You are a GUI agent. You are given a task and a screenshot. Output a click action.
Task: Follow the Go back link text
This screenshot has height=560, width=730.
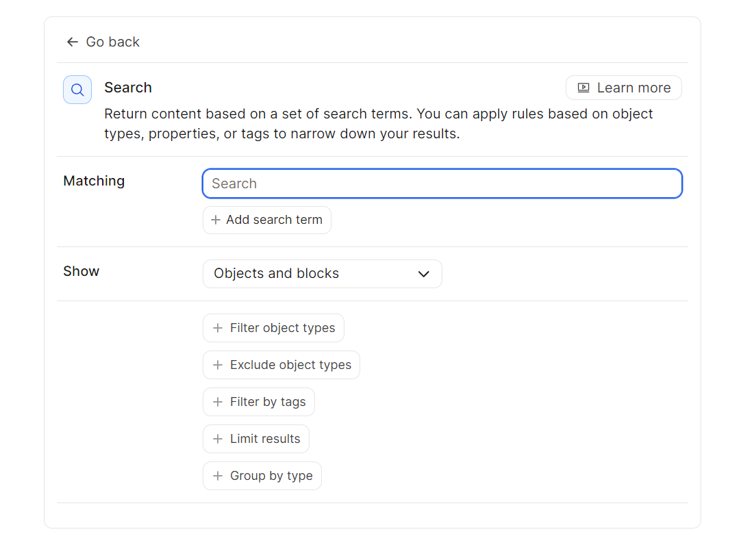tap(112, 42)
